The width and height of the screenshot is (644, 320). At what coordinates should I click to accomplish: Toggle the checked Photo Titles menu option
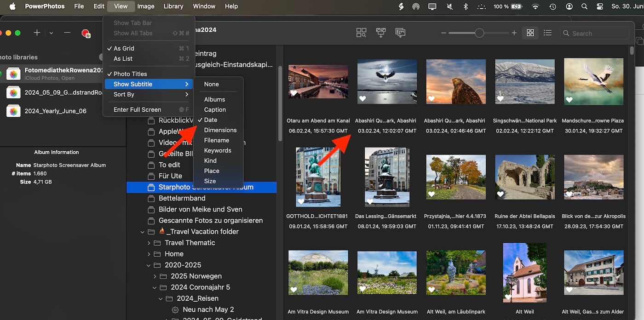(130, 74)
